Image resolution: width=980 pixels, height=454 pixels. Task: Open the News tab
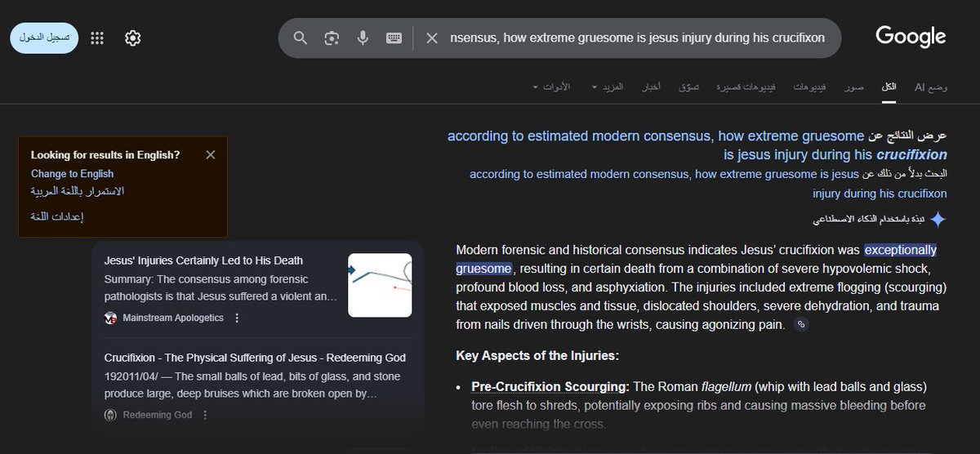coord(652,87)
